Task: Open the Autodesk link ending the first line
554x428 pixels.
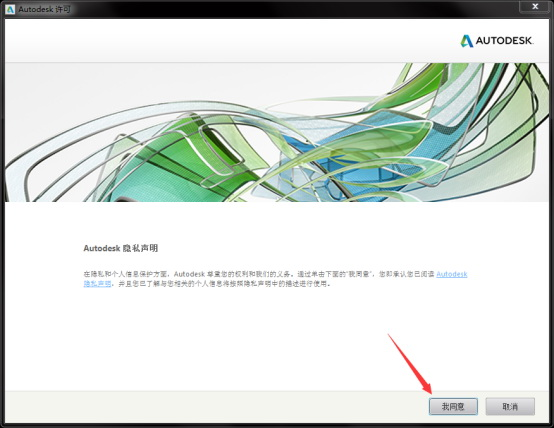Action: click(x=452, y=274)
